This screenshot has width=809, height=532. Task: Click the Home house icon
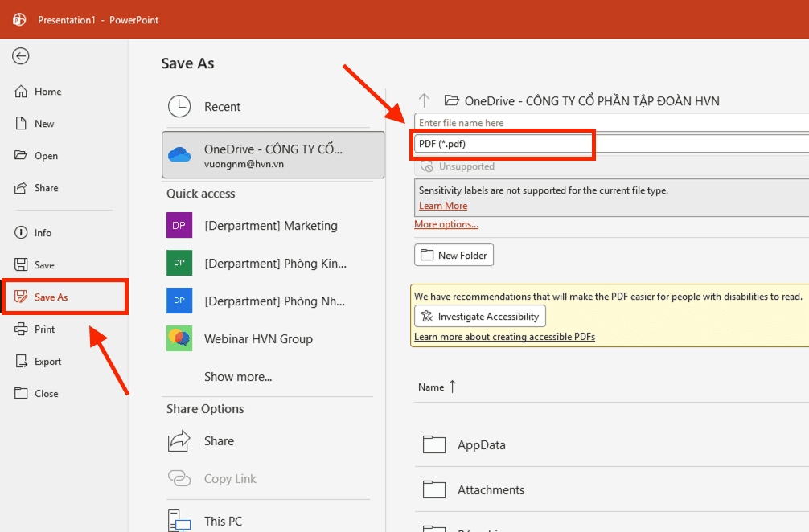pos(21,92)
